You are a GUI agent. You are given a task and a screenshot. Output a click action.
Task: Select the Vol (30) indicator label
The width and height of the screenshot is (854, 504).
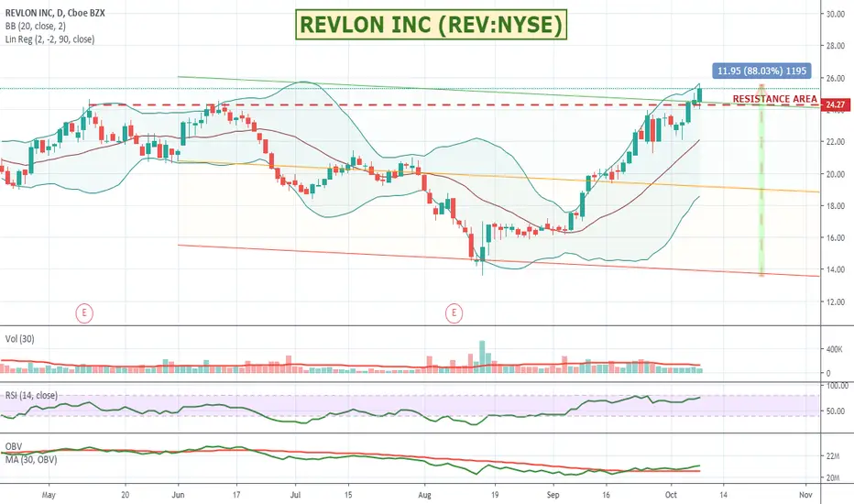[19, 339]
